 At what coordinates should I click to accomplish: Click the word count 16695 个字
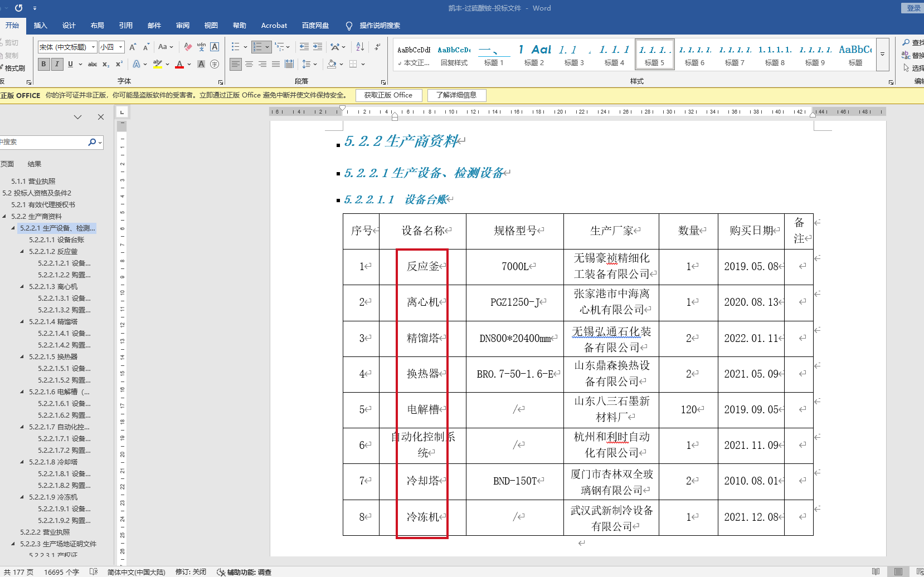(61, 572)
